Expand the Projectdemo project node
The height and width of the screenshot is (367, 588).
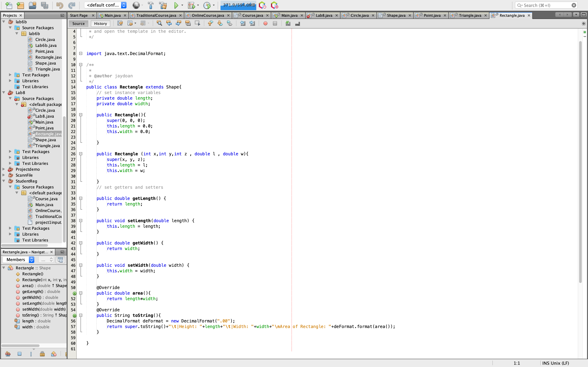(x=4, y=169)
